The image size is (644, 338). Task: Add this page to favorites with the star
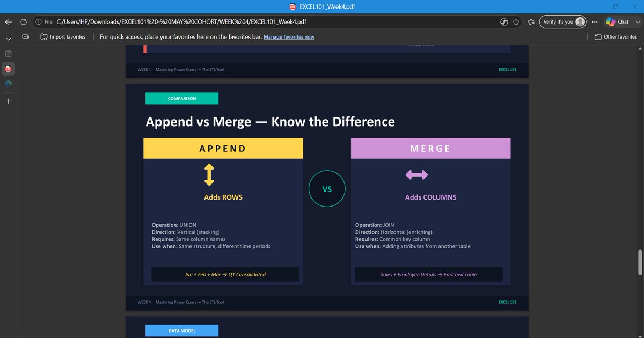coord(516,22)
